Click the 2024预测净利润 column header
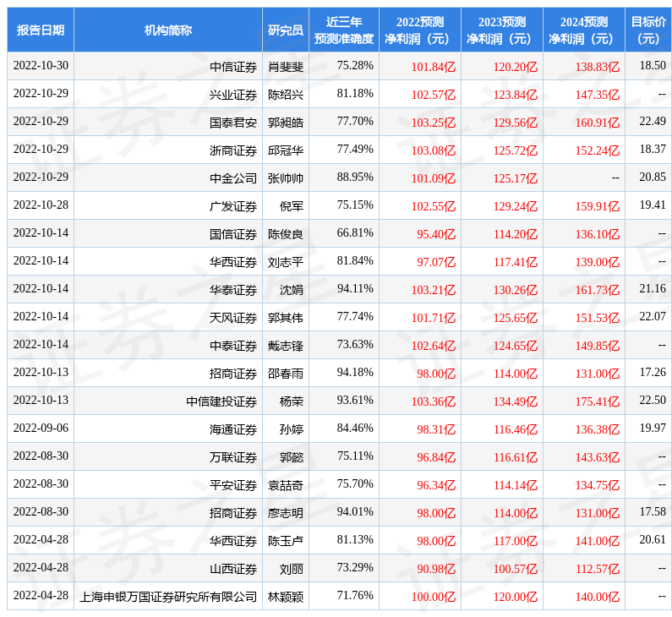 click(x=584, y=30)
